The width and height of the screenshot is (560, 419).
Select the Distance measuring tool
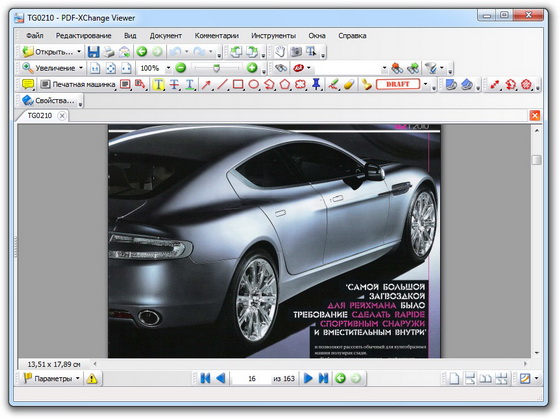coord(494,84)
